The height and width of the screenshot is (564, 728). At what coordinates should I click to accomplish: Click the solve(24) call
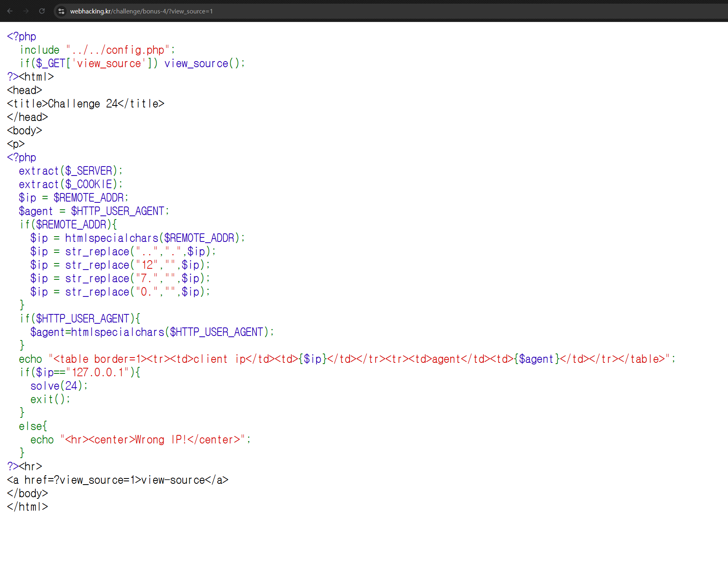[x=59, y=386]
